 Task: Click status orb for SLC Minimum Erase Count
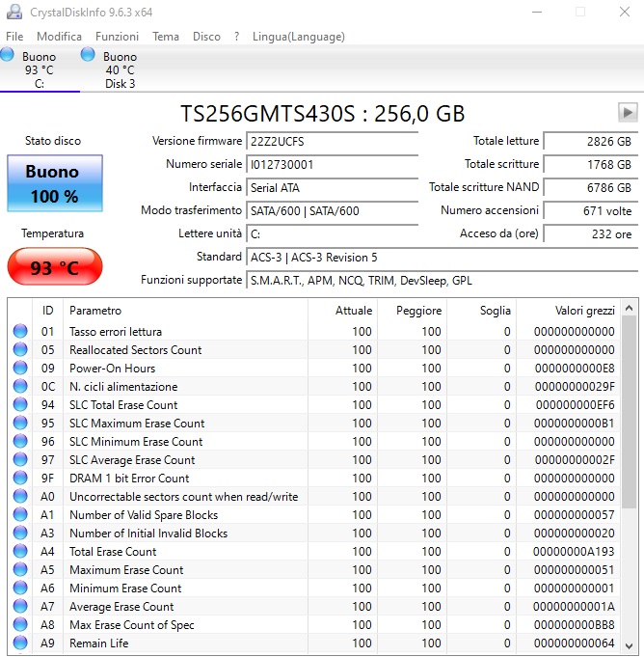[20, 441]
